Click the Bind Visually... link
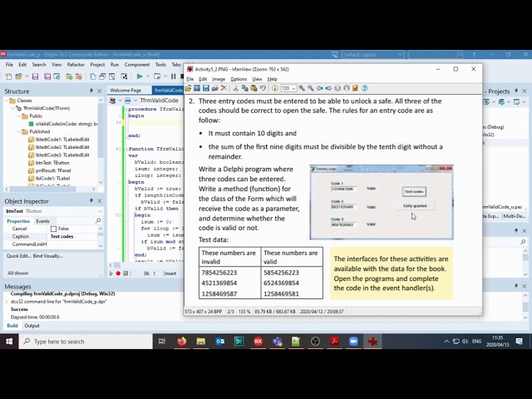 coord(48,256)
